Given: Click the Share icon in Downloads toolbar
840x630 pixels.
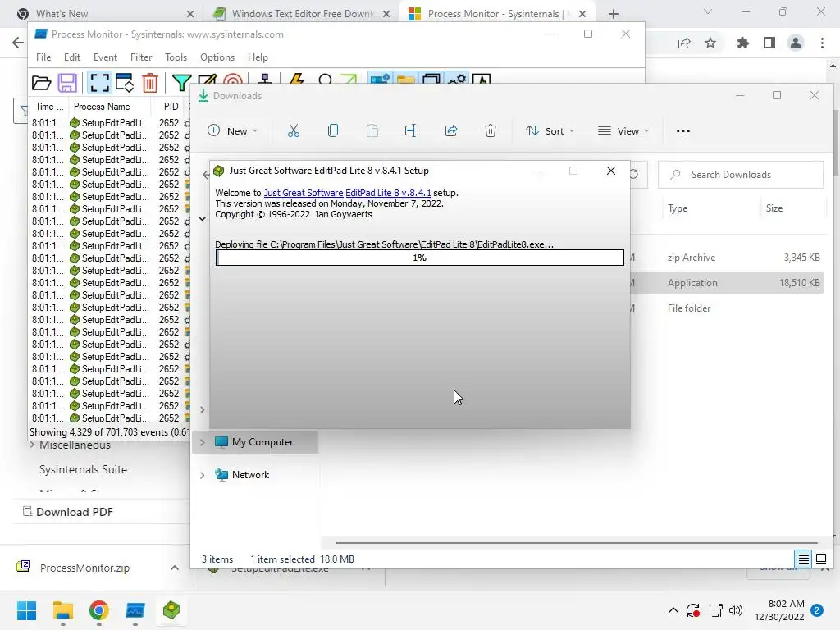Looking at the screenshot, I should point(451,130).
